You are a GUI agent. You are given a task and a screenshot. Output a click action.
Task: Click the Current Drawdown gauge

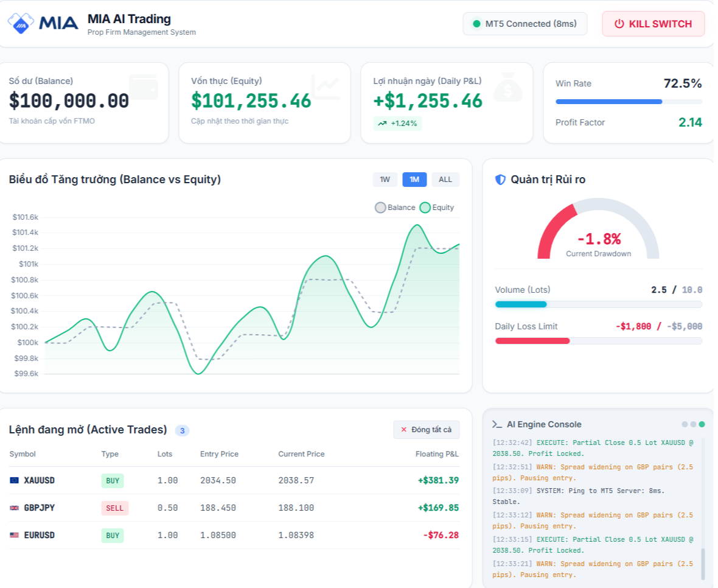(598, 229)
